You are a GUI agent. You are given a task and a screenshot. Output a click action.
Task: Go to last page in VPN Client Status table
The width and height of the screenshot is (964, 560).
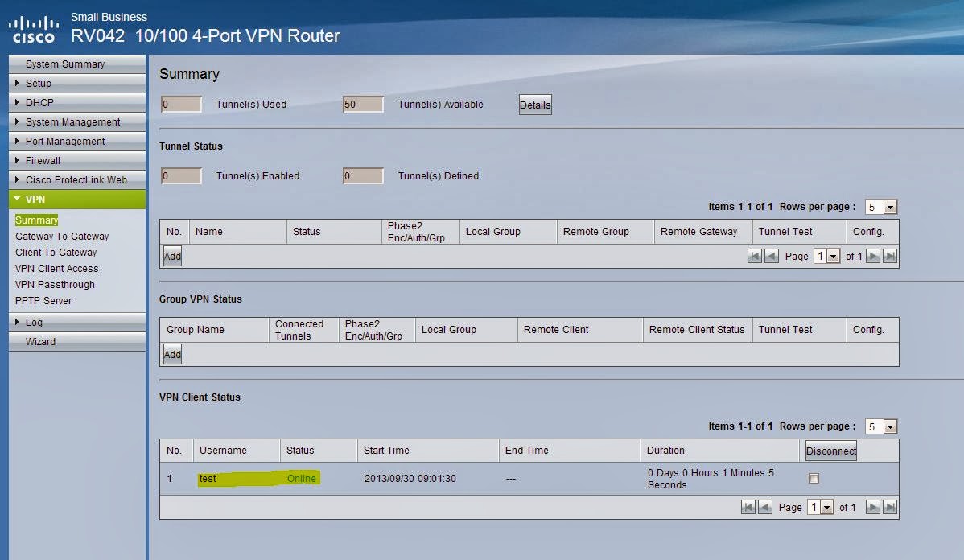point(890,507)
